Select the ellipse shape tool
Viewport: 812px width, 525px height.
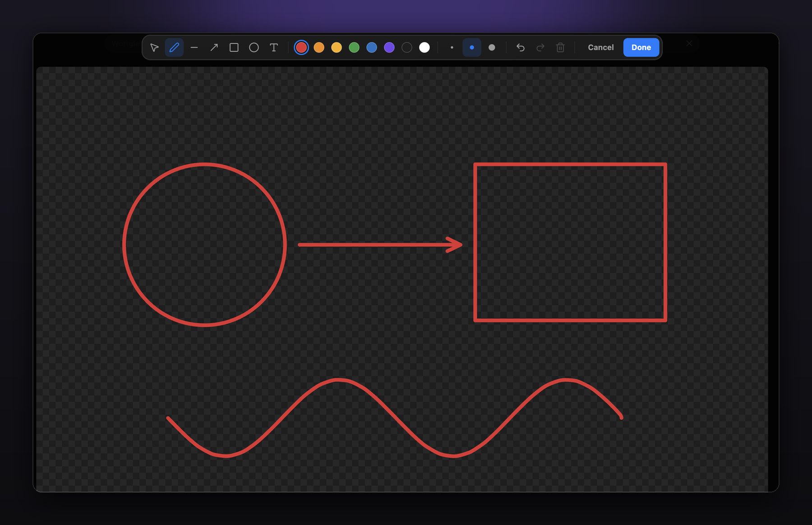coord(254,47)
